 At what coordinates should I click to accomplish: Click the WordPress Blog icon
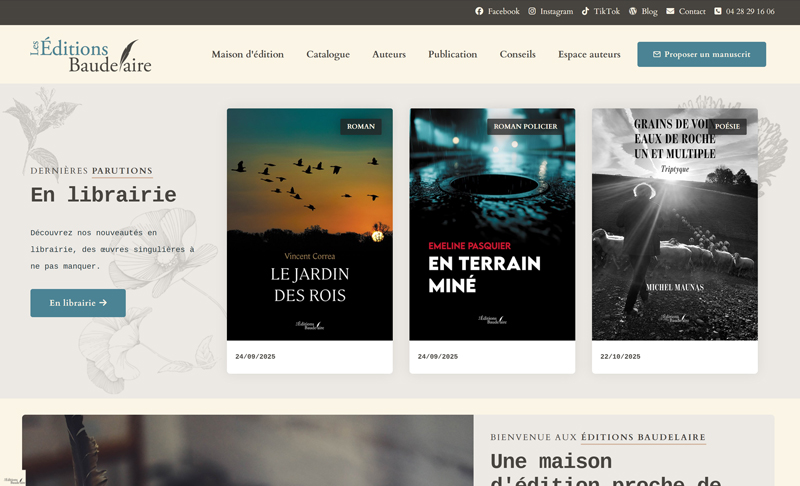(x=633, y=11)
